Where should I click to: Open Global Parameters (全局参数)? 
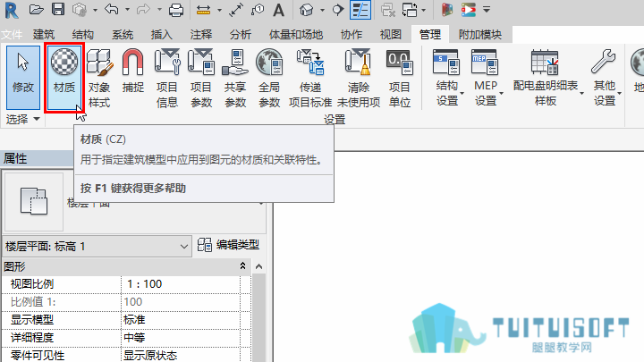click(x=269, y=78)
